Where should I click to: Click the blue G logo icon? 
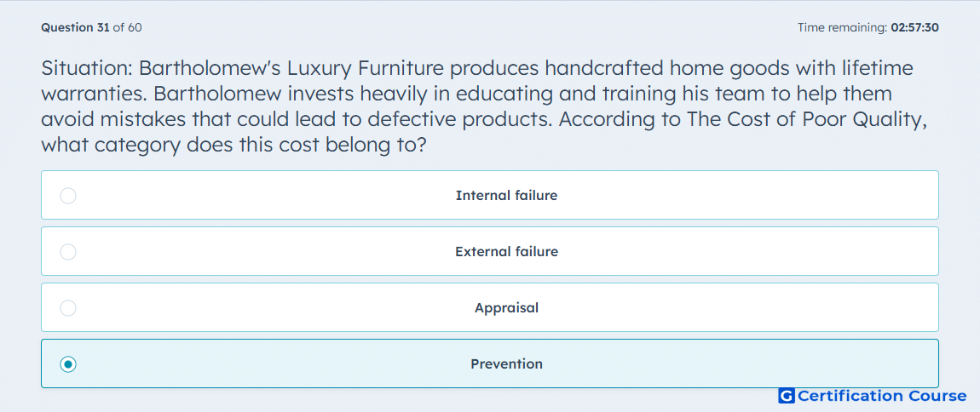coord(787,396)
